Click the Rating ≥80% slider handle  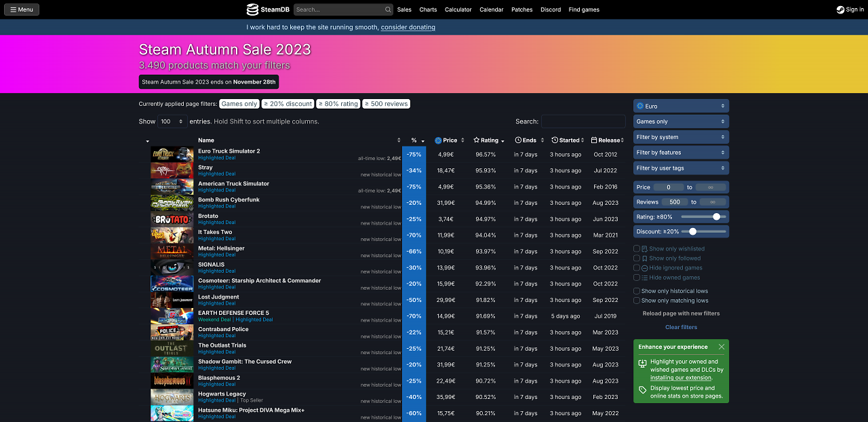(717, 216)
